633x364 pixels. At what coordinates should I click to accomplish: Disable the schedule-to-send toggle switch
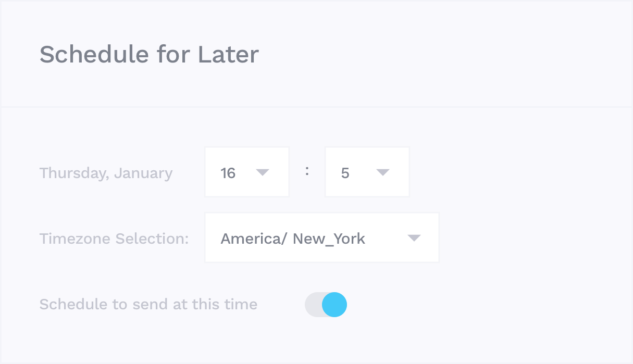[326, 305]
